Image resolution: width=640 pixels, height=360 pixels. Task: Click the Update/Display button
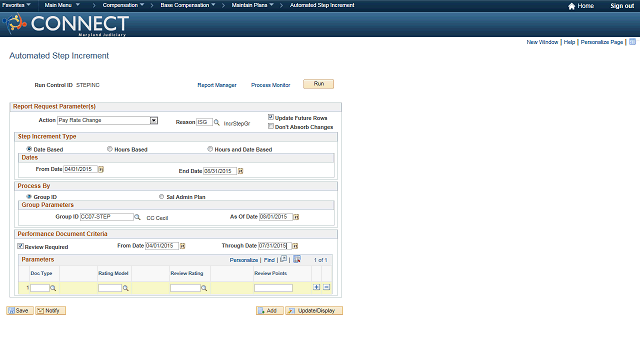(x=314, y=311)
